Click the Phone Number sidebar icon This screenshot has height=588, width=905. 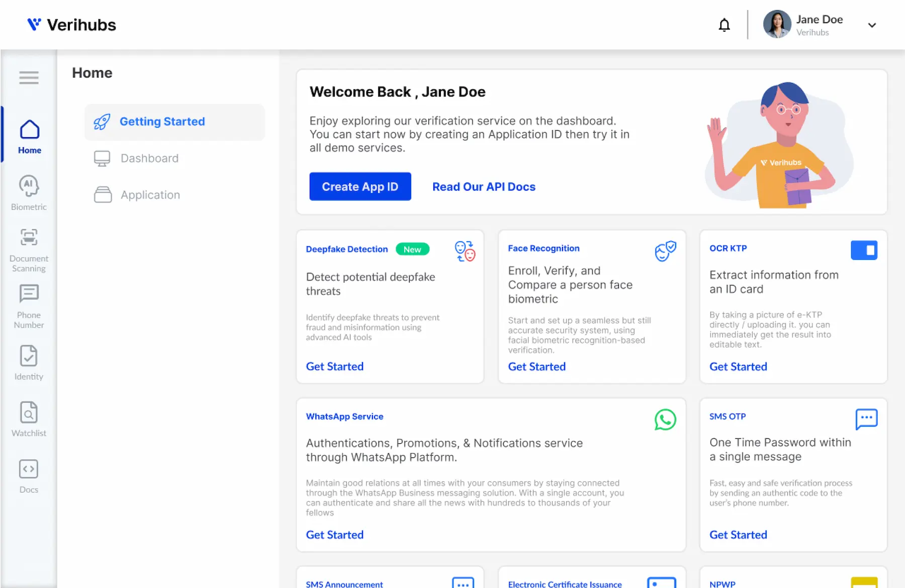click(29, 294)
